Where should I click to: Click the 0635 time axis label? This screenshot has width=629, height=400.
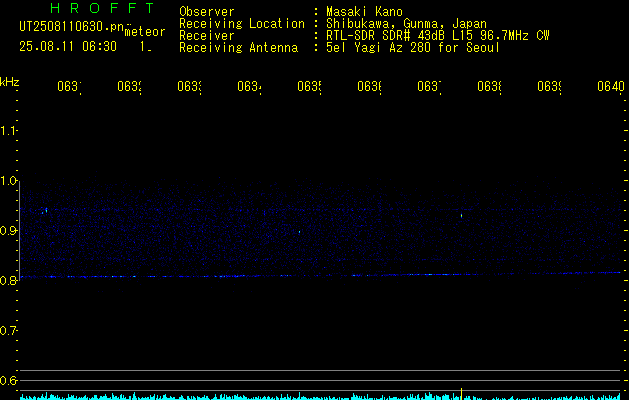(309, 86)
